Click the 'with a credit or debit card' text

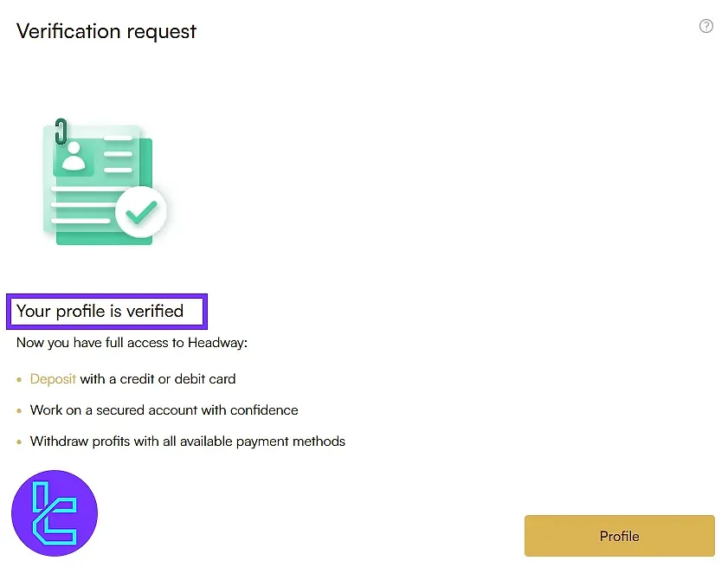(157, 378)
